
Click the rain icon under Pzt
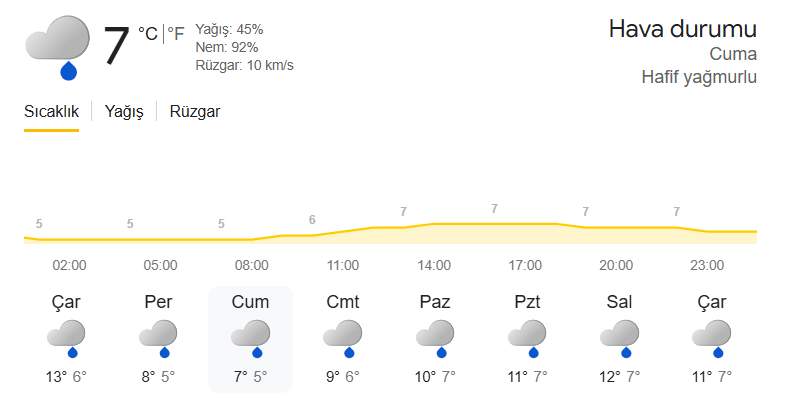pyautogui.click(x=526, y=338)
